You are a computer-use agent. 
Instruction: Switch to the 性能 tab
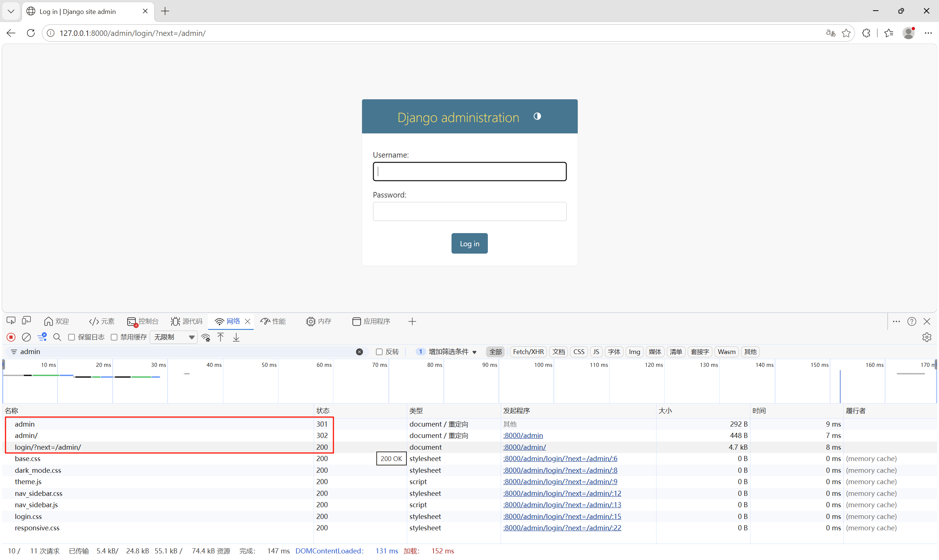[273, 321]
